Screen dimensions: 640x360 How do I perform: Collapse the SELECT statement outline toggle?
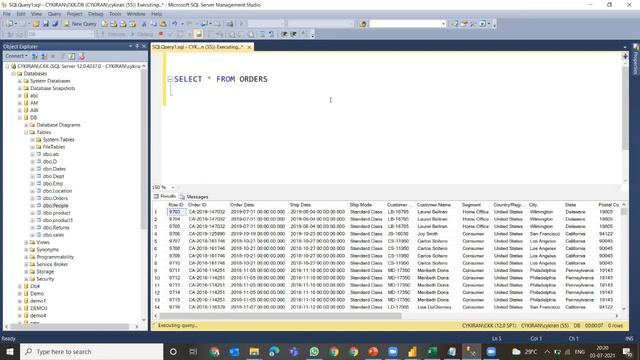tap(170, 79)
